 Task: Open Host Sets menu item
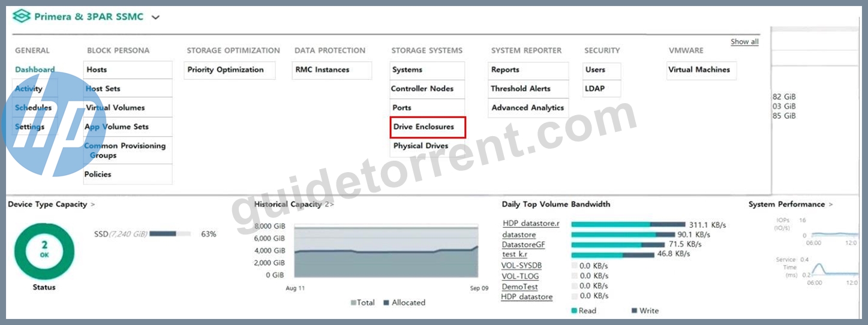pyautogui.click(x=128, y=89)
